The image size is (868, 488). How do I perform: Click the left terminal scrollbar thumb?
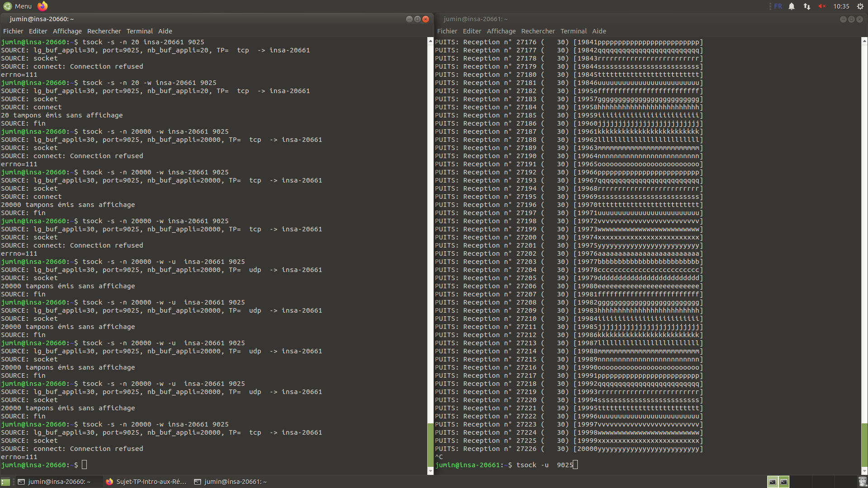pos(430,445)
